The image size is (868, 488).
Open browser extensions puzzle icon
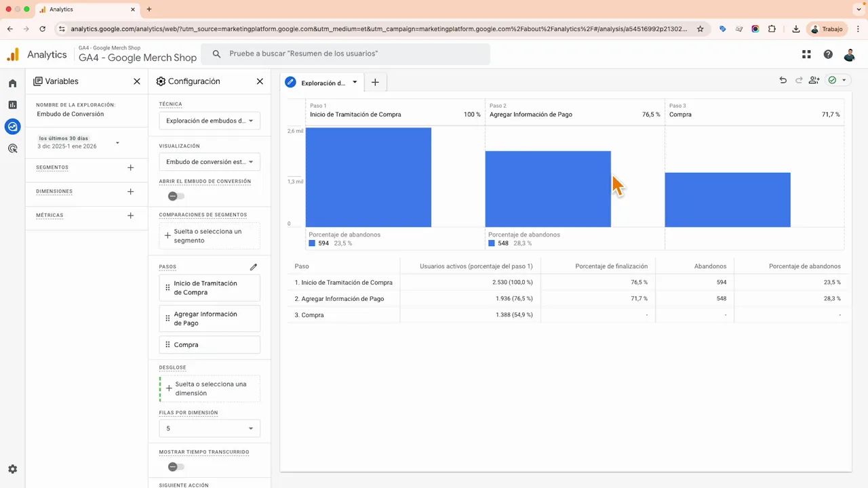pyautogui.click(x=772, y=29)
